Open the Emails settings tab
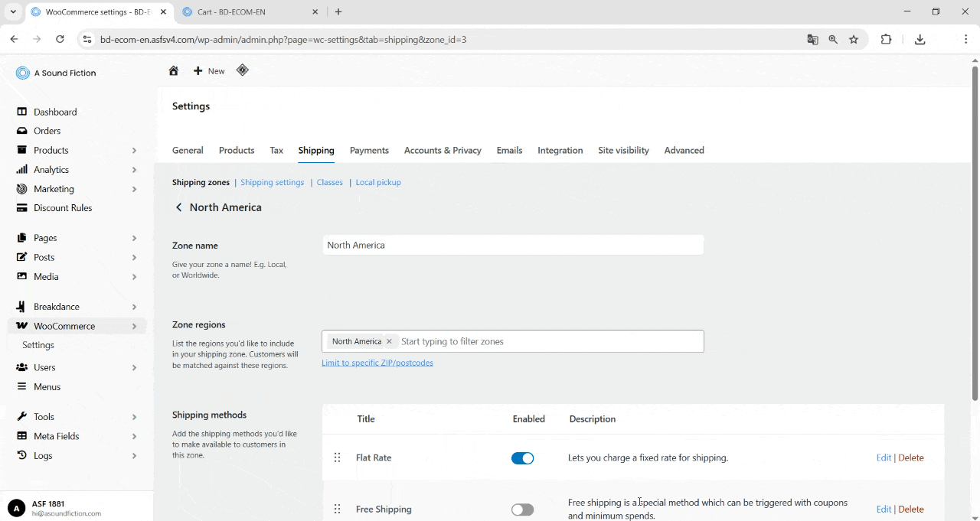The height and width of the screenshot is (521, 980). [x=509, y=150]
